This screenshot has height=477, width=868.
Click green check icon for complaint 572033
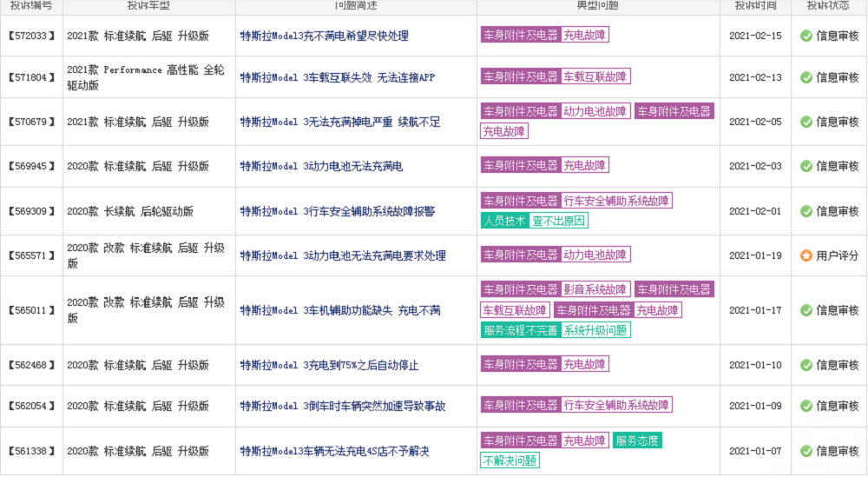(806, 36)
